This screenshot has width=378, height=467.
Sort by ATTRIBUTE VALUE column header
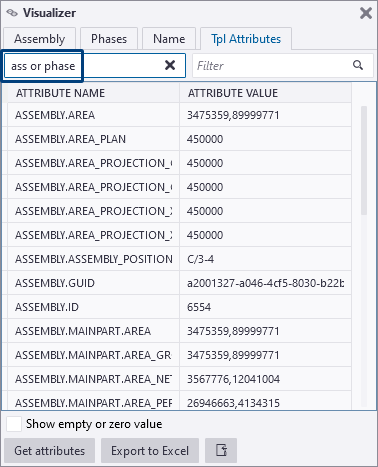point(265,93)
